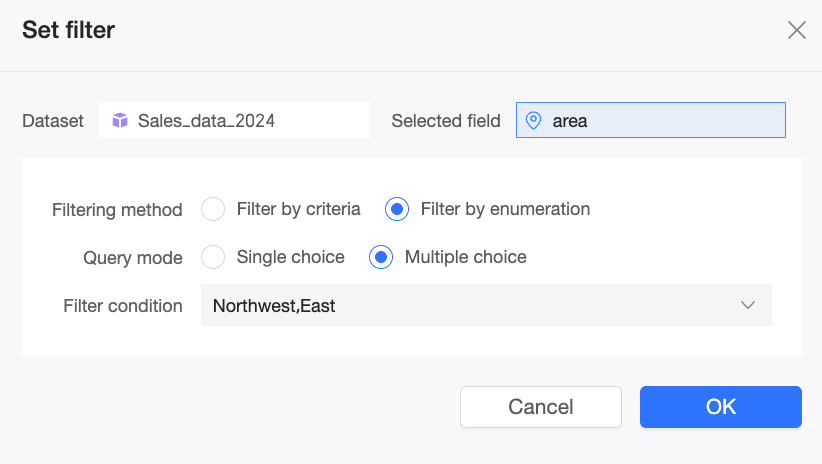822x464 pixels.
Task: Open the Northwest,East filter condition box
Action: pos(470,306)
